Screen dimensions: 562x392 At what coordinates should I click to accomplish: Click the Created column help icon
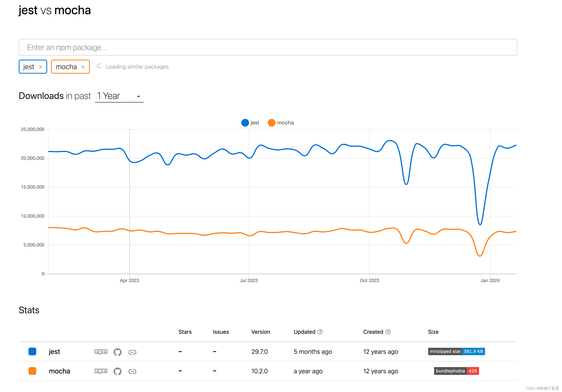(388, 332)
